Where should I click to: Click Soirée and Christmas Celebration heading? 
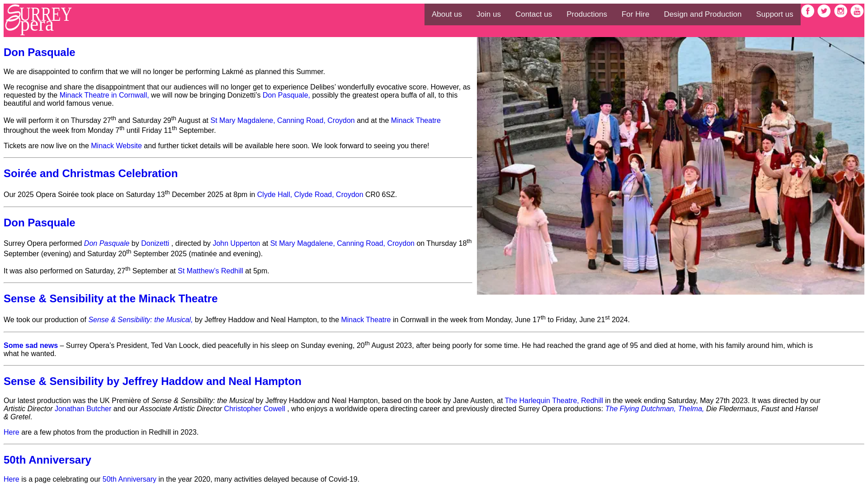tap(90, 174)
